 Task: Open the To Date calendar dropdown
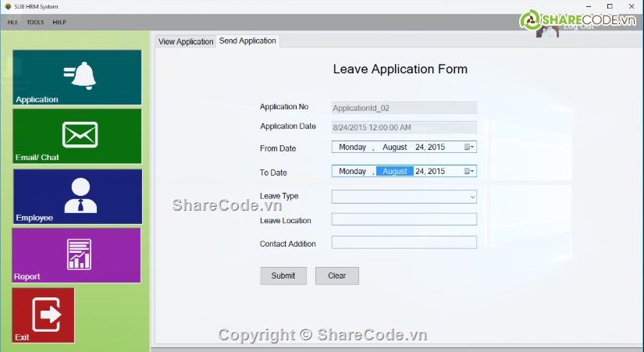tap(469, 171)
